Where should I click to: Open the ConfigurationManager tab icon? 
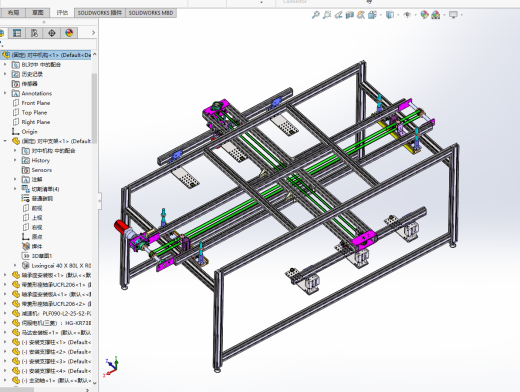click(34, 33)
